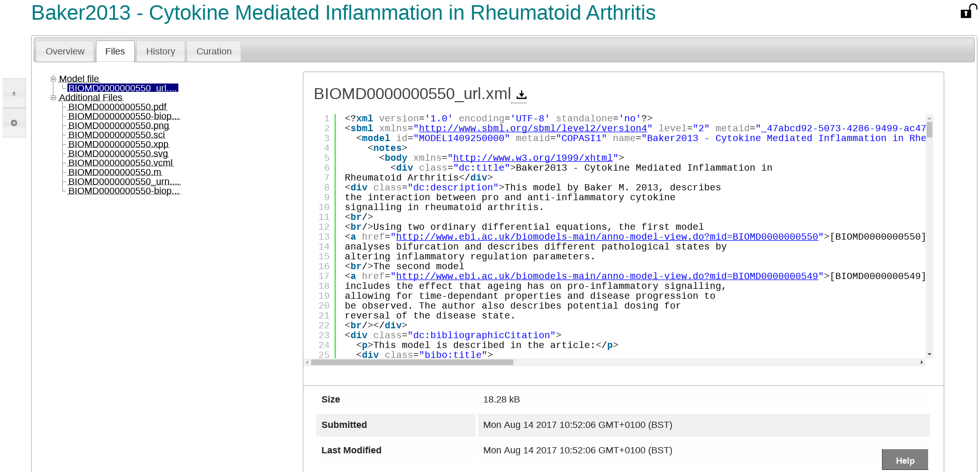Open BIOMD0000000550.vcml from Additional Files
The width and height of the screenshot is (980, 472).
coord(120,163)
